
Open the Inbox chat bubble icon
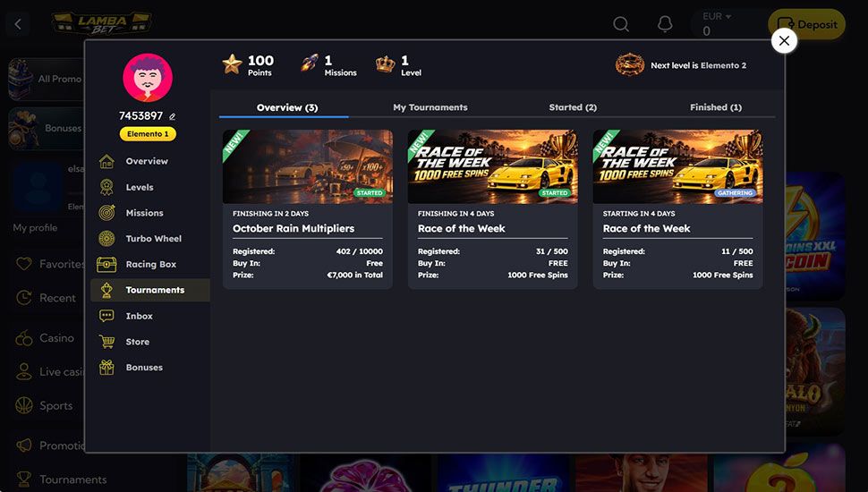(x=106, y=316)
